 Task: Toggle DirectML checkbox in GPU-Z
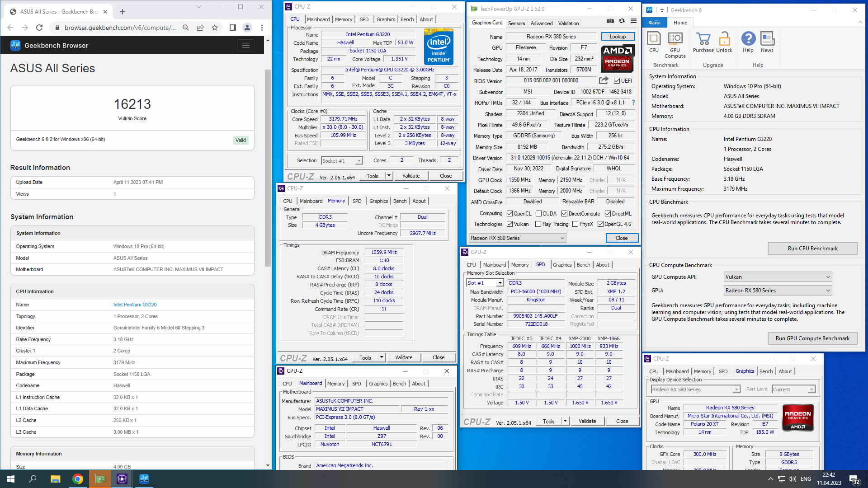point(608,214)
